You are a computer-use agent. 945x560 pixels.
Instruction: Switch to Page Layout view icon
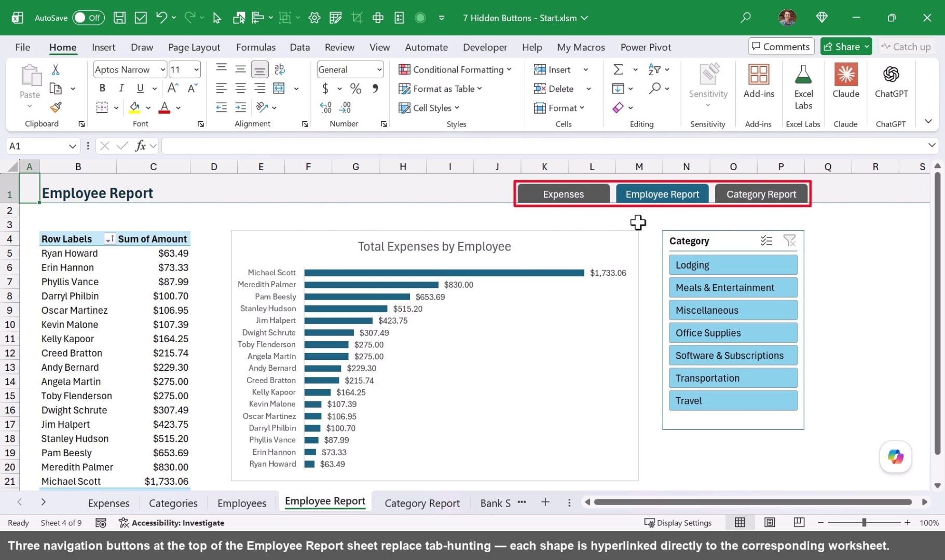[770, 523]
